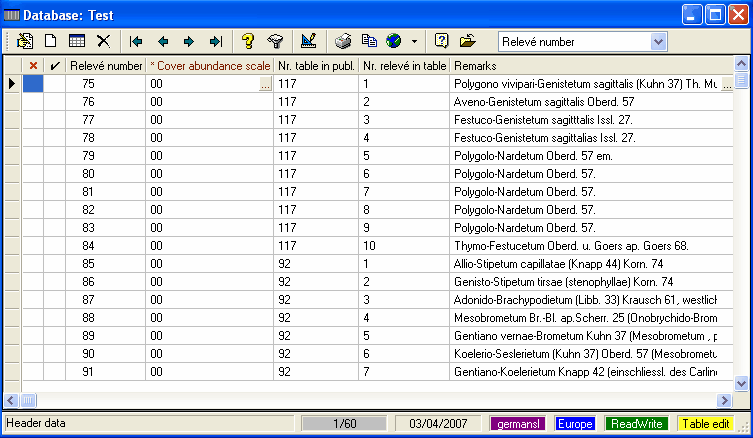Toggle checkmark column cell for relevé 78

(55, 137)
